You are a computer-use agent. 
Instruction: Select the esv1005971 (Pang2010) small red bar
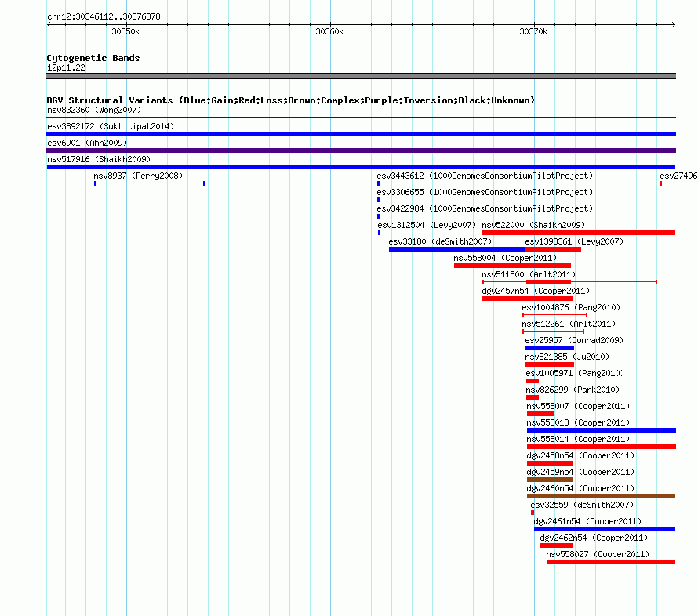533,381
